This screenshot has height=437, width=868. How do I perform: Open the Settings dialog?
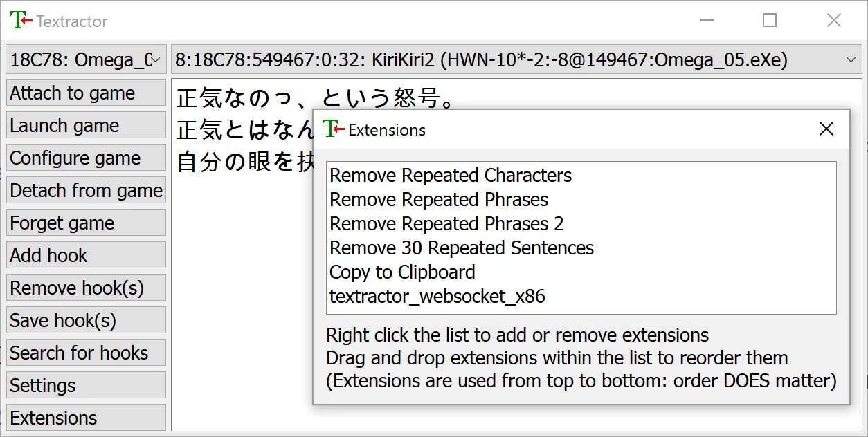coord(71,385)
